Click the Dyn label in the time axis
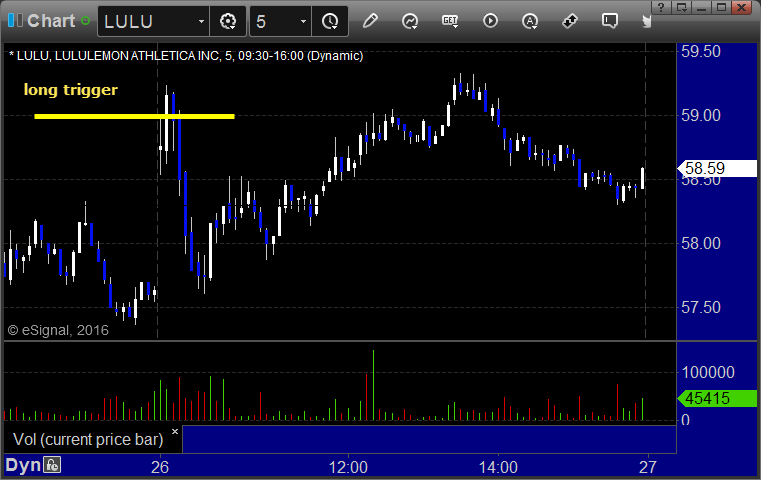The width and height of the screenshot is (761, 480). pyautogui.click(x=23, y=465)
